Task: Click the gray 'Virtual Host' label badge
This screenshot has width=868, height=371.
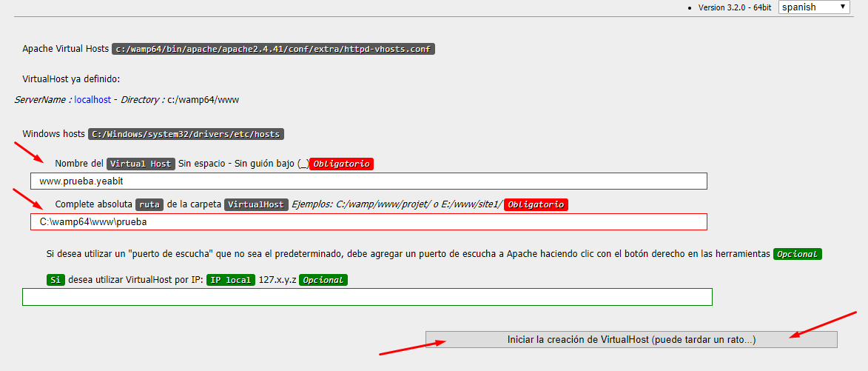Action: (141, 164)
